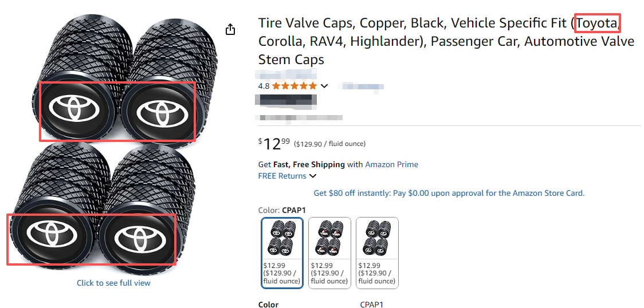Click the $12.99 main price
644x308 pixels.
click(274, 144)
